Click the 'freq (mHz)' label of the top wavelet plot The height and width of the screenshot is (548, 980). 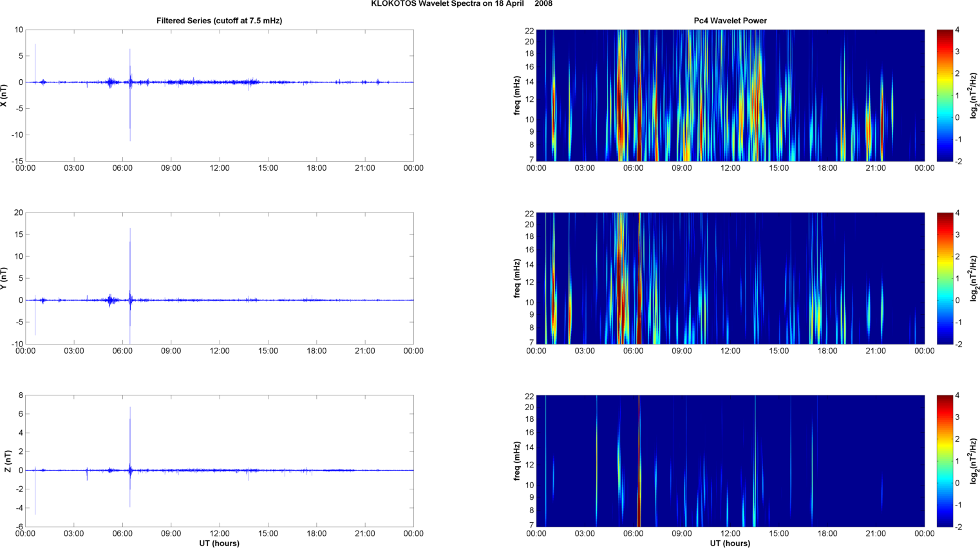pyautogui.click(x=517, y=95)
